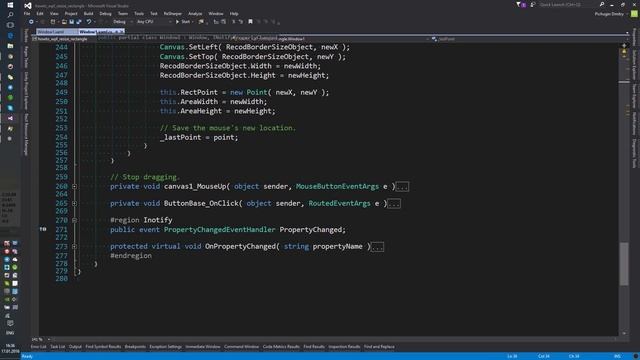
Task: Open the Debug configuration dropdown
Action: point(122,22)
